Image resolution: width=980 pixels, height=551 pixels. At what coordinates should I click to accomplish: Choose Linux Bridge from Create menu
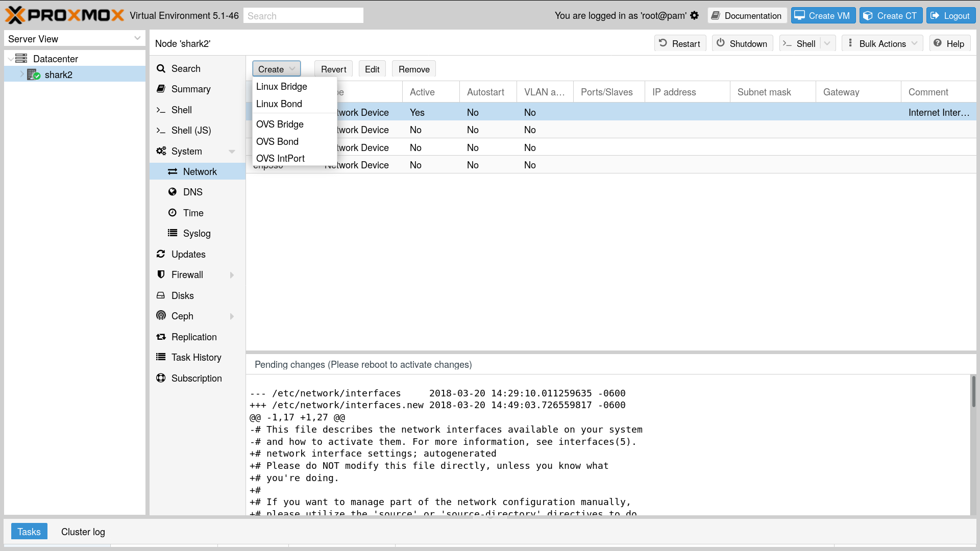pos(282,86)
